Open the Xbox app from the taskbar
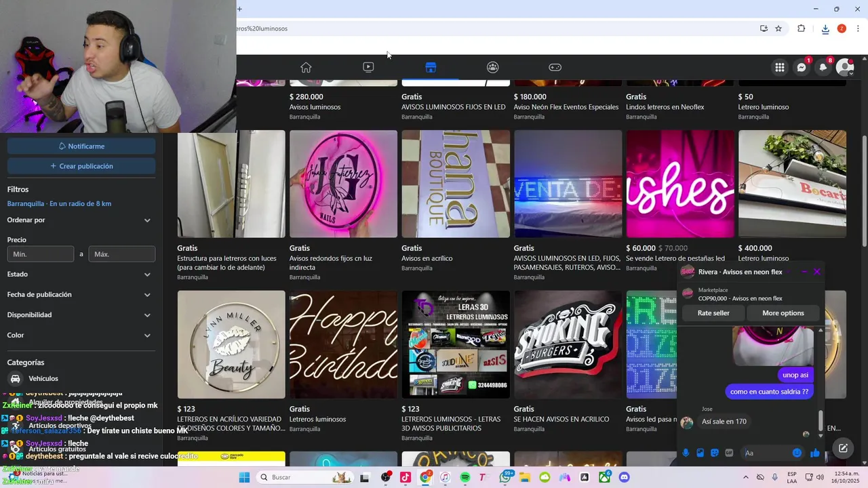Screen dimensions: 868x488 (x=604, y=477)
